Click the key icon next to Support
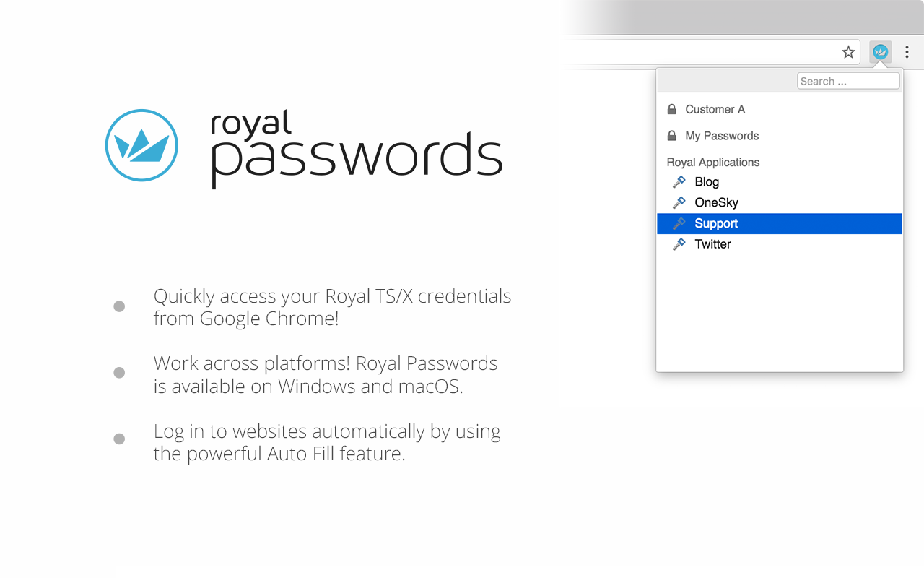The width and height of the screenshot is (924, 578). [679, 223]
